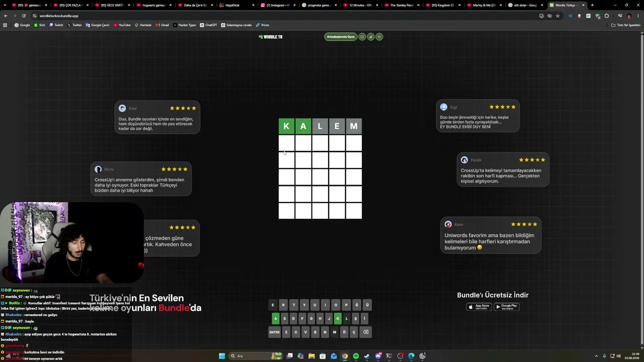Reload the page with the browser refresh icon
This screenshot has width=644, height=362.
click(x=24, y=16)
